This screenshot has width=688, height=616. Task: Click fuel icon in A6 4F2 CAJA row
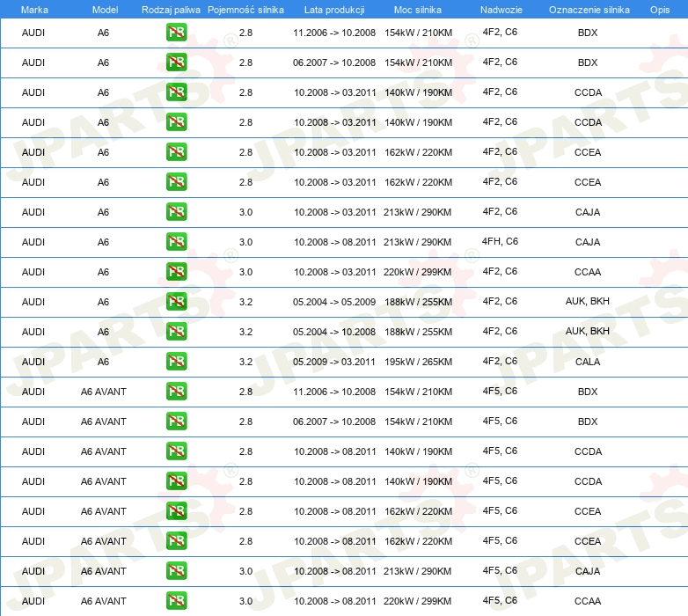(x=176, y=212)
